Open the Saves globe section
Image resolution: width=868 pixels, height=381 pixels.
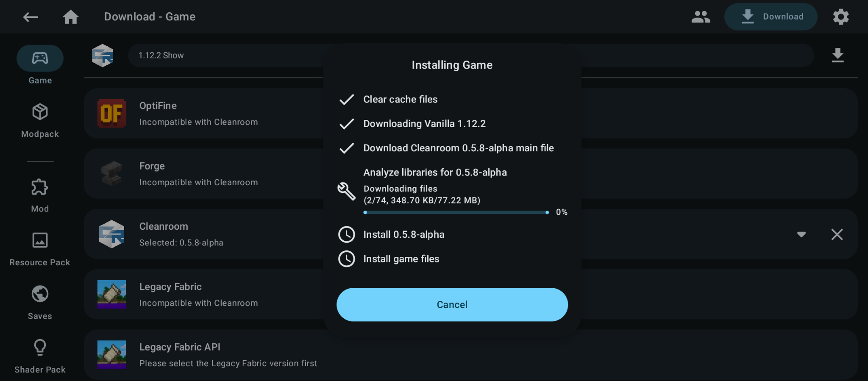pyautogui.click(x=40, y=303)
